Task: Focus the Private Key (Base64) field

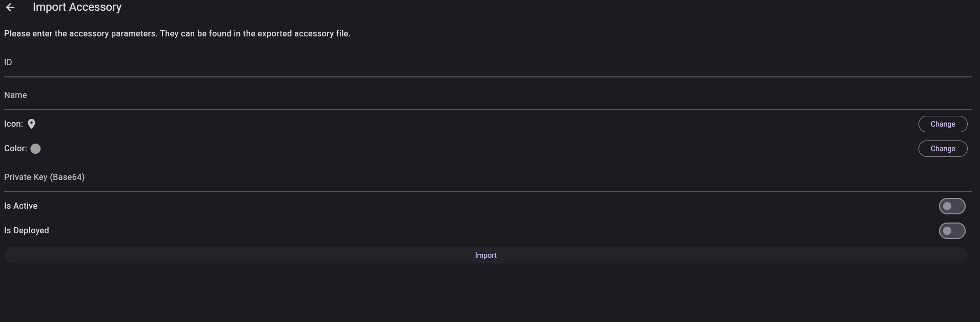Action: (x=488, y=177)
